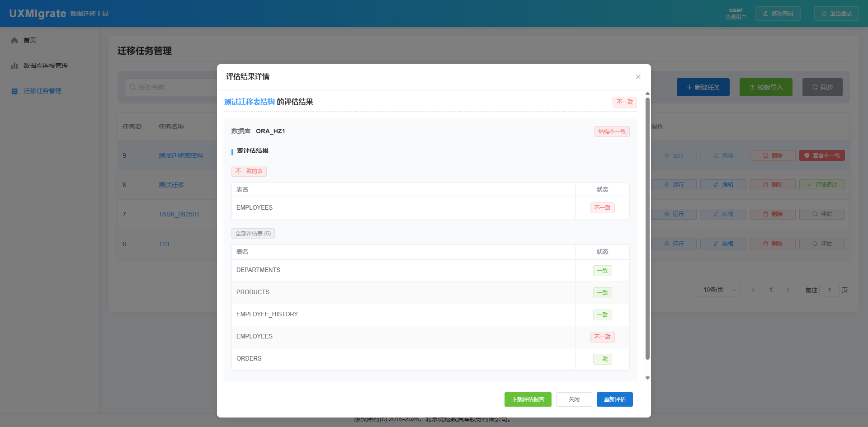
Task: Click the page number jump input field
Action: point(829,290)
